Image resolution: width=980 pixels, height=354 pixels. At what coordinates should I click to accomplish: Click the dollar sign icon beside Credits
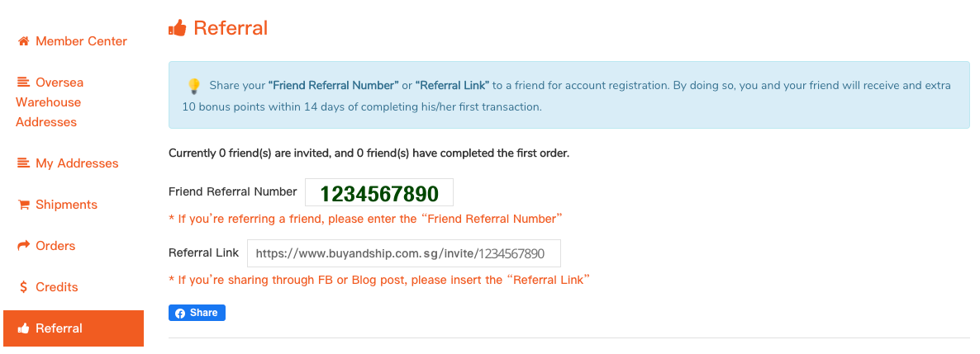pyautogui.click(x=24, y=287)
